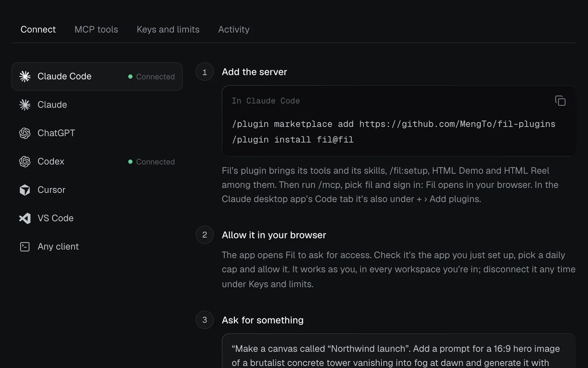
Task: Click the VS Code logo icon
Action: (25, 218)
